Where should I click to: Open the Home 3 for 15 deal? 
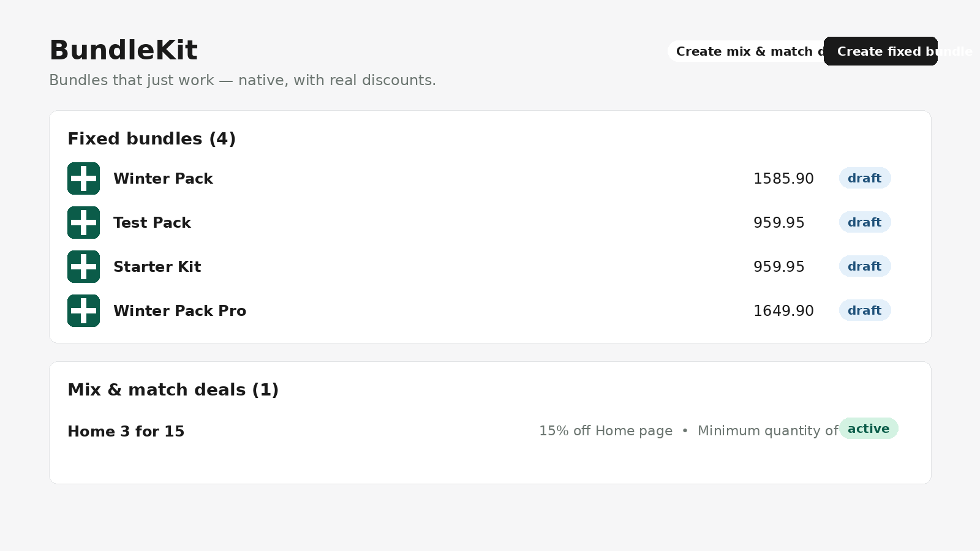point(126,432)
